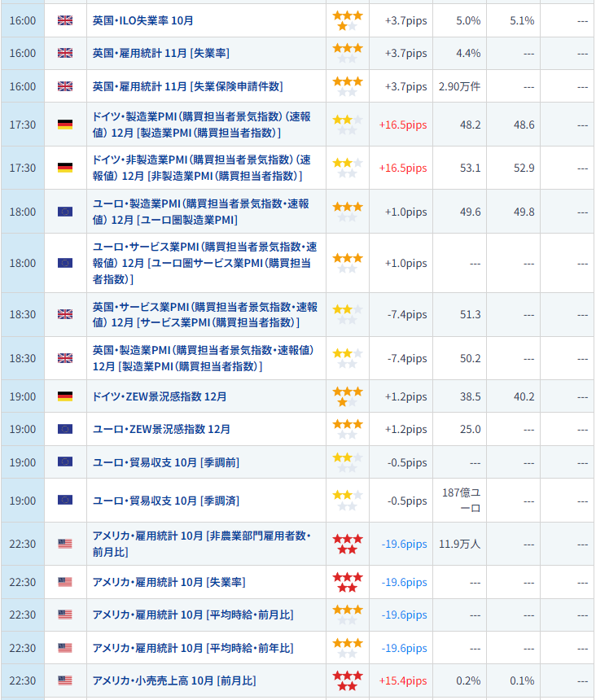Click +15.4pips value in 小売売上高 row
This screenshot has width=596, height=700.
tap(402, 680)
